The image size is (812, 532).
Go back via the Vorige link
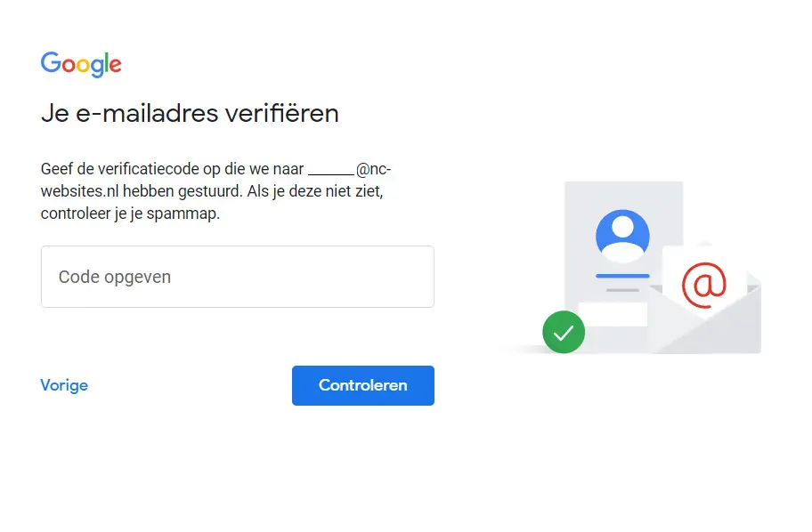pyautogui.click(x=64, y=385)
